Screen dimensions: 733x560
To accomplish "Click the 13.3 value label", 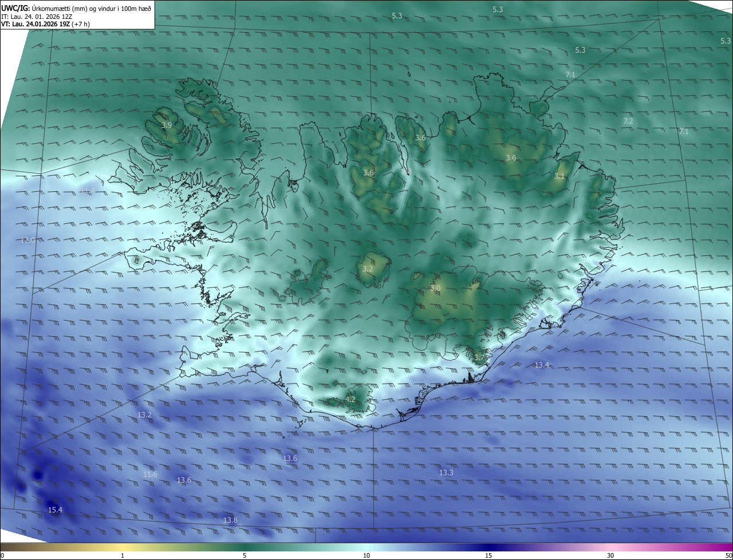I will click(x=446, y=472).
